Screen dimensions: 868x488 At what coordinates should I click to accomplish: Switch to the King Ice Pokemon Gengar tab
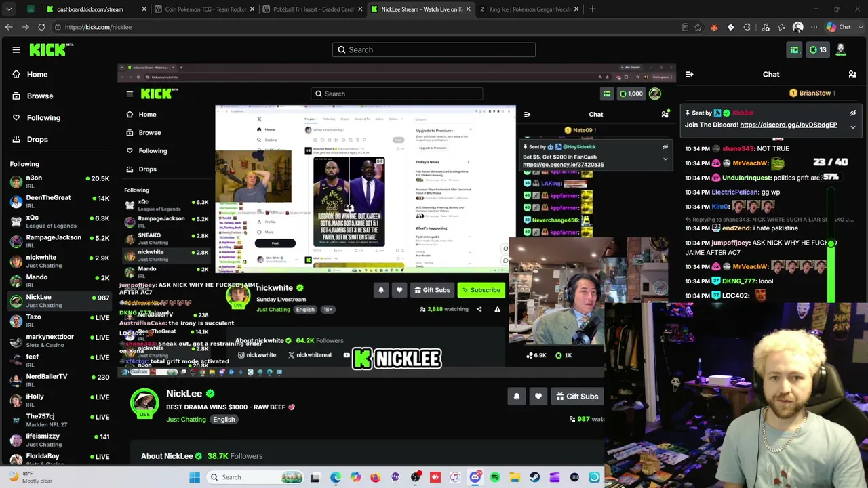click(529, 9)
